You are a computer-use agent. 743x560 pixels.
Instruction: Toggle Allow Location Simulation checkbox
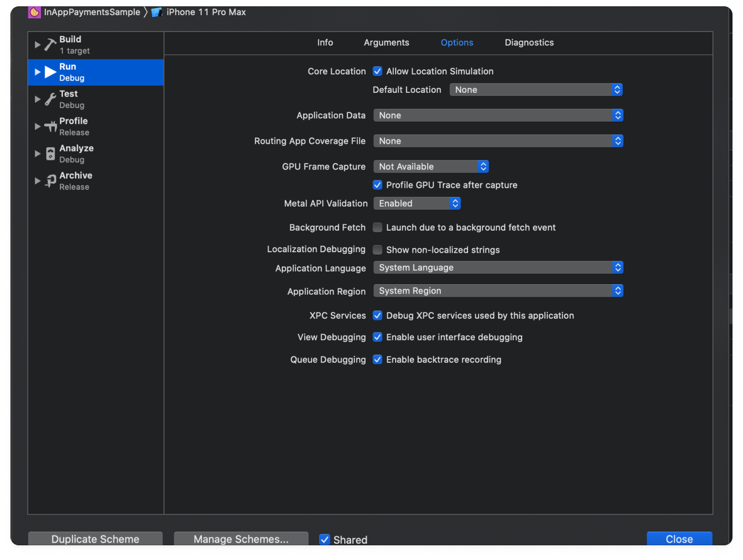(x=377, y=71)
